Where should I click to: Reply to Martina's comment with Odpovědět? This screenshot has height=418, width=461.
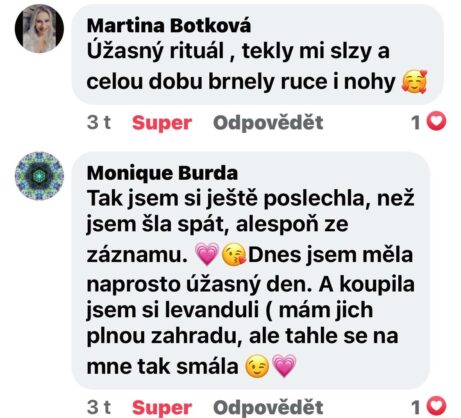click(268, 123)
